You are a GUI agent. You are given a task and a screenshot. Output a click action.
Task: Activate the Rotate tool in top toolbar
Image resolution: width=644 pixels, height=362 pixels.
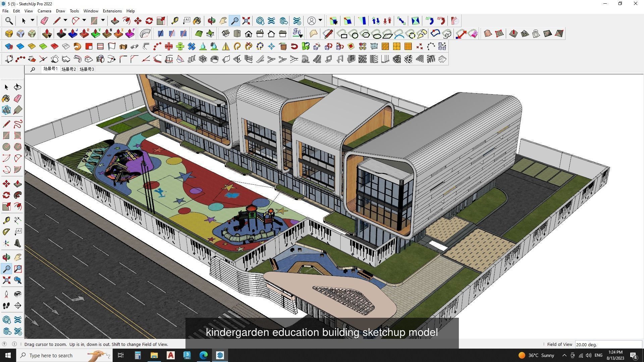149,21
